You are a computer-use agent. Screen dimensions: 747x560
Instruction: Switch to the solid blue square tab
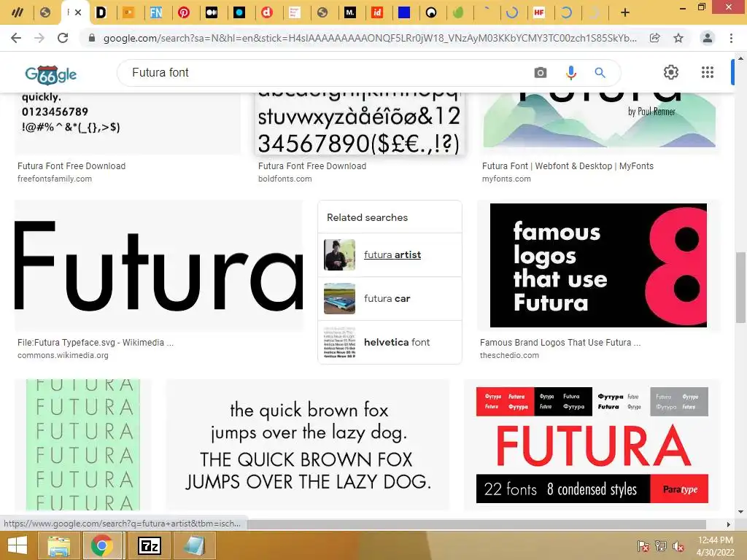click(404, 12)
